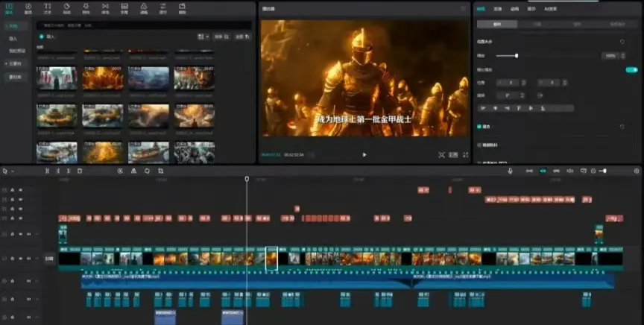This screenshot has width=644, height=325.
Task: Open the media view layout dropdown
Action: click(x=203, y=37)
